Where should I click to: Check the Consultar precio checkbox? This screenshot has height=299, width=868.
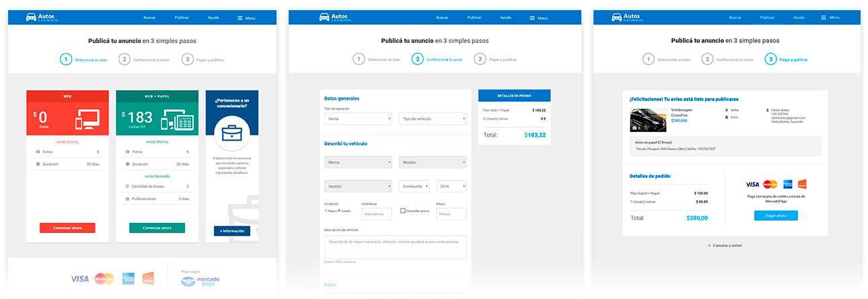(403, 211)
